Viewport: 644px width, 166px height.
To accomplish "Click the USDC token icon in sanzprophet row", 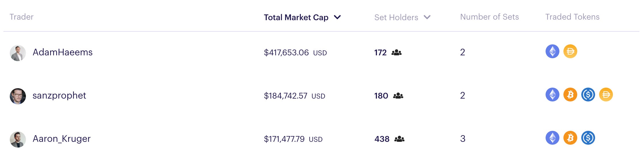I will click(588, 95).
